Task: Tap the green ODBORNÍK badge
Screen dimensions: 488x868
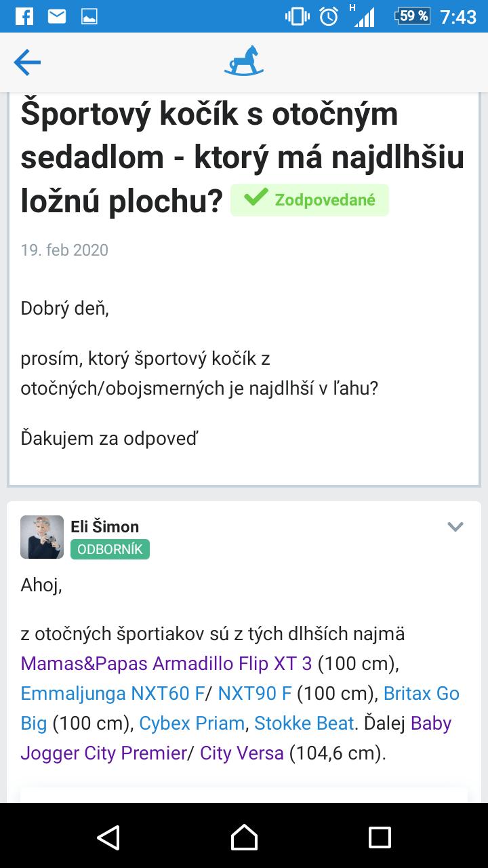Action: click(110, 549)
